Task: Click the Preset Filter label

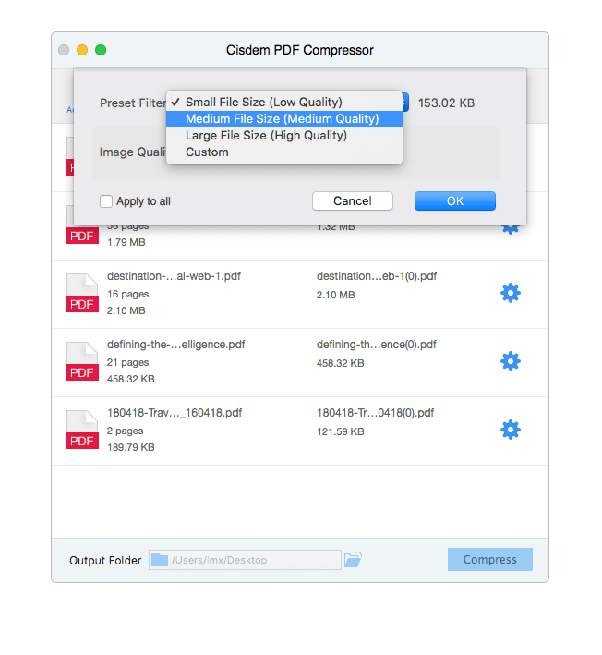Action: click(x=133, y=103)
